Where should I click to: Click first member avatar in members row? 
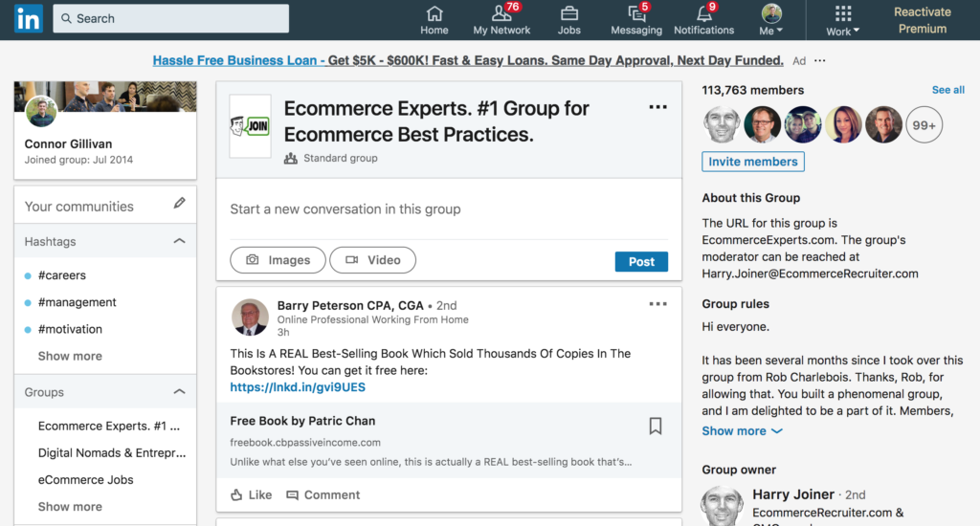(x=722, y=124)
